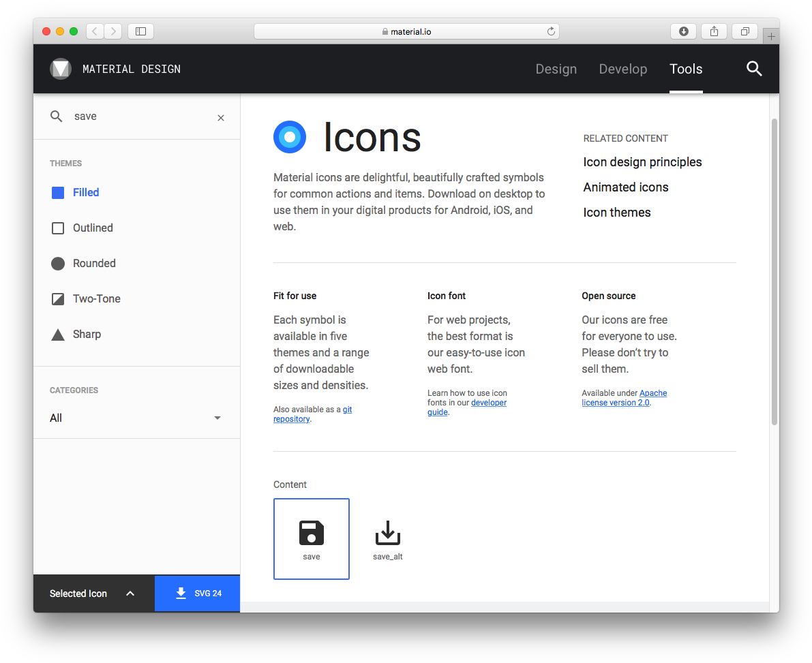Click the Content section label
The height and width of the screenshot is (663, 812).
click(290, 485)
